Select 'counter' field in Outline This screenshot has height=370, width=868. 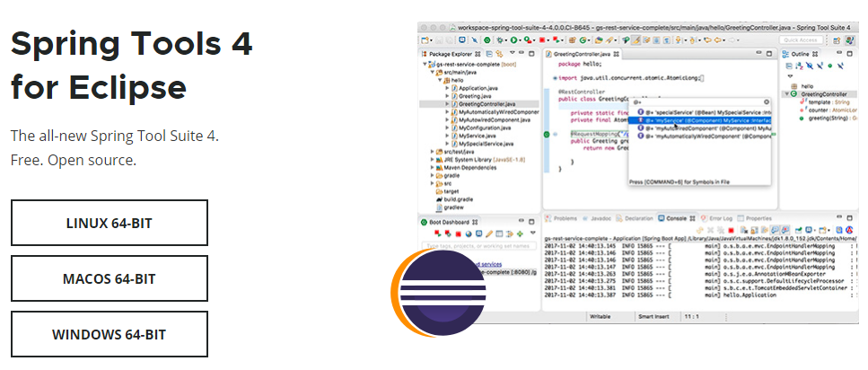point(829,110)
